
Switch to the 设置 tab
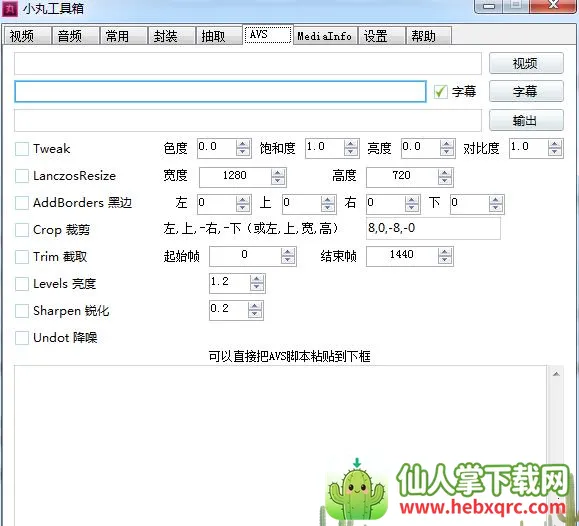[x=381, y=36]
